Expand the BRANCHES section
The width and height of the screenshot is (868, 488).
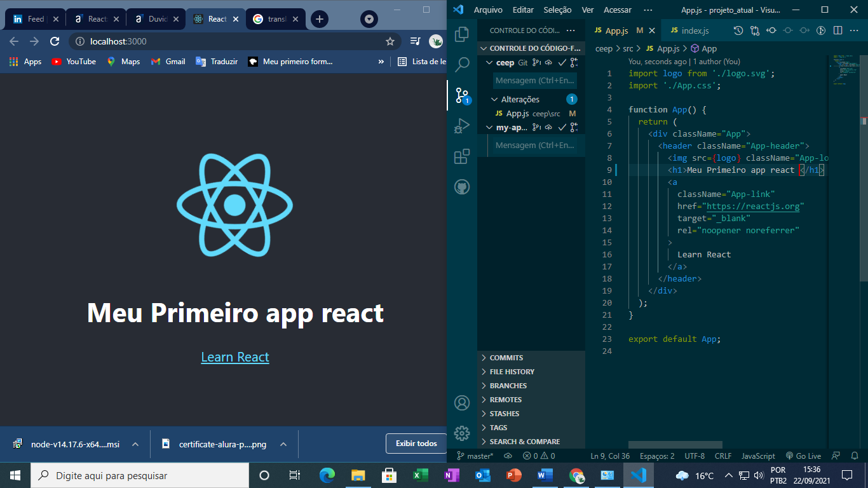pyautogui.click(x=531, y=386)
